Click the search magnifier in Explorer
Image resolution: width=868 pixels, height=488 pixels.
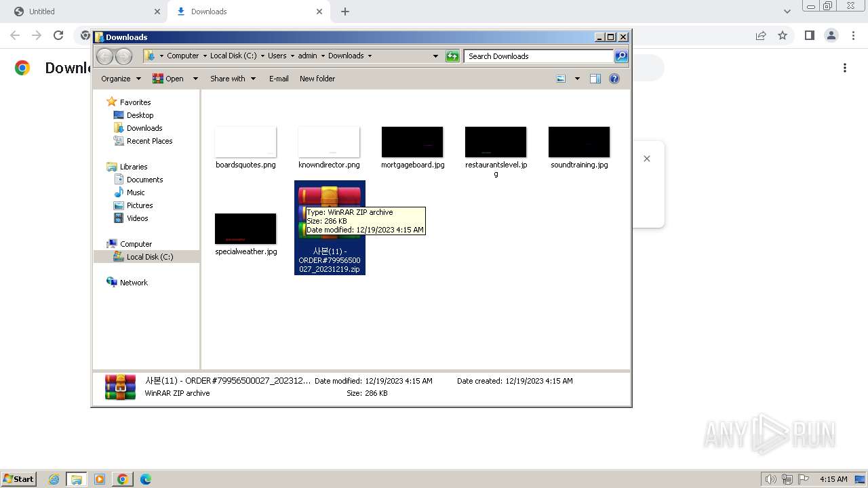tap(621, 56)
